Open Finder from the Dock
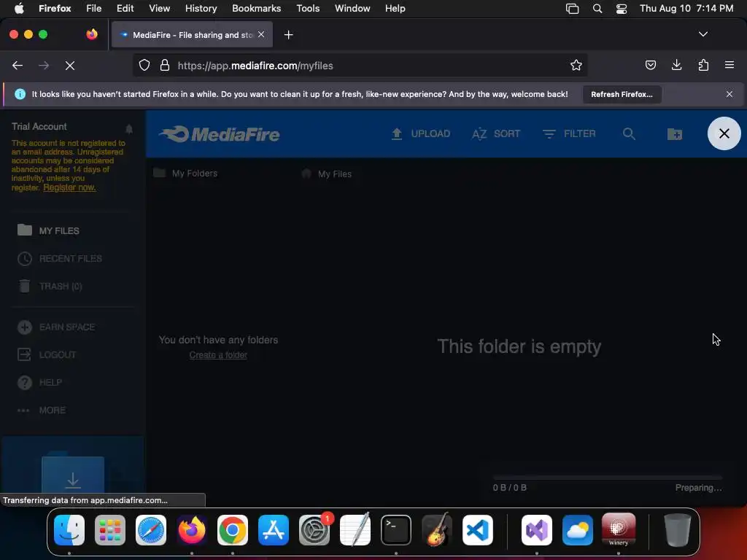The width and height of the screenshot is (747, 560). 69,530
